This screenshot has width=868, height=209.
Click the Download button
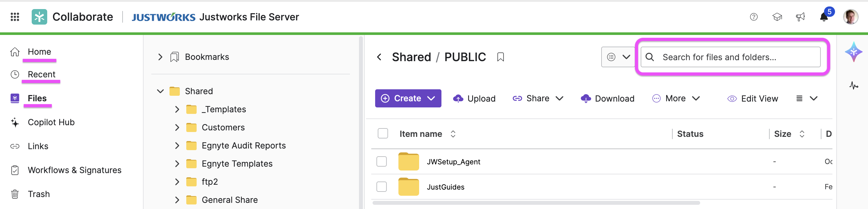607,98
